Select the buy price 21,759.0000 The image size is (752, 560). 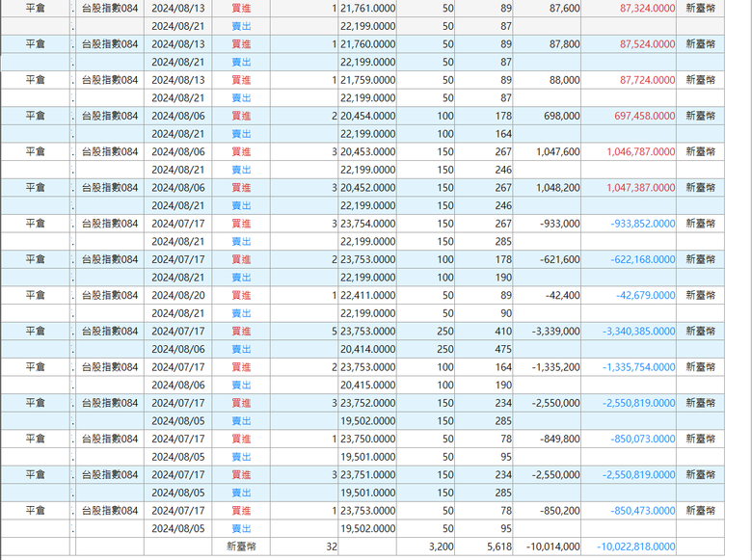coord(368,80)
